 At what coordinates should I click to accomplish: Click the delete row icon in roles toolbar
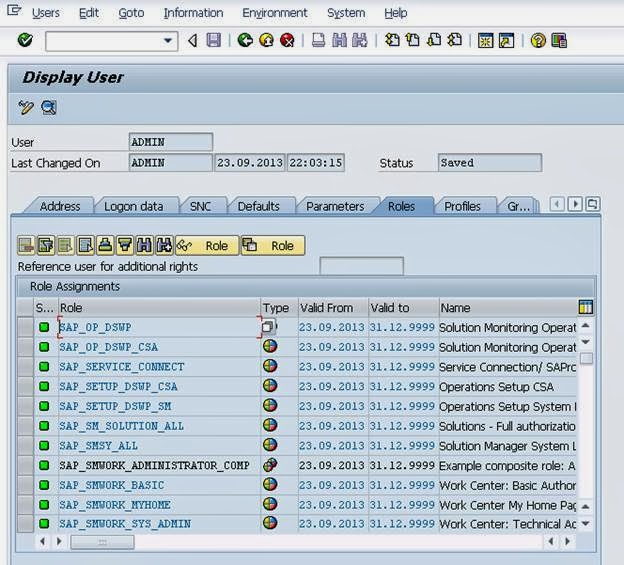pyautogui.click(x=26, y=245)
